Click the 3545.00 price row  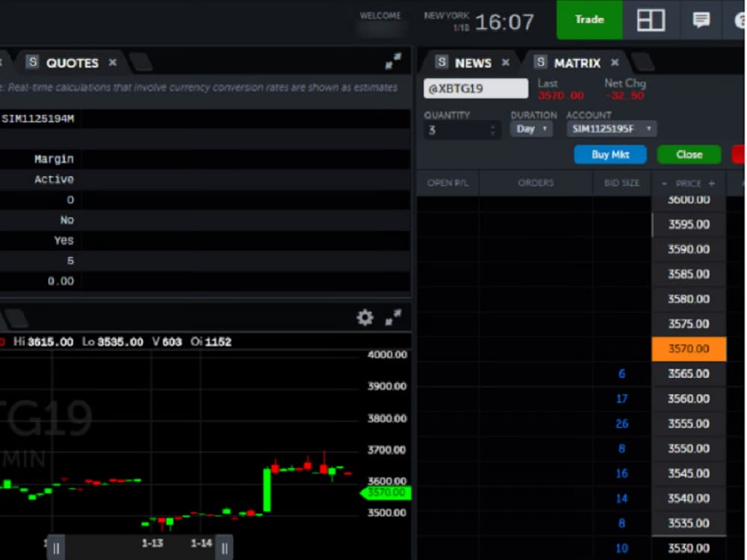(x=689, y=474)
